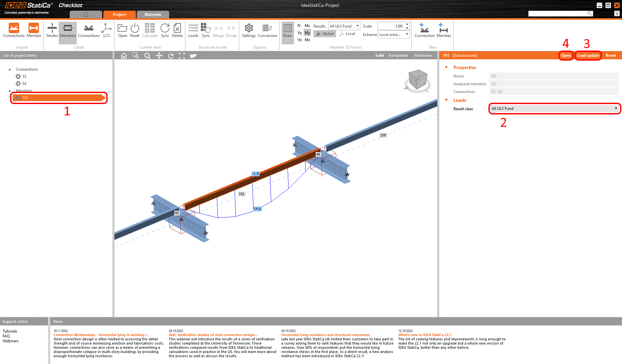
Task: Open the Result class dropdown
Action: pyautogui.click(x=554, y=109)
